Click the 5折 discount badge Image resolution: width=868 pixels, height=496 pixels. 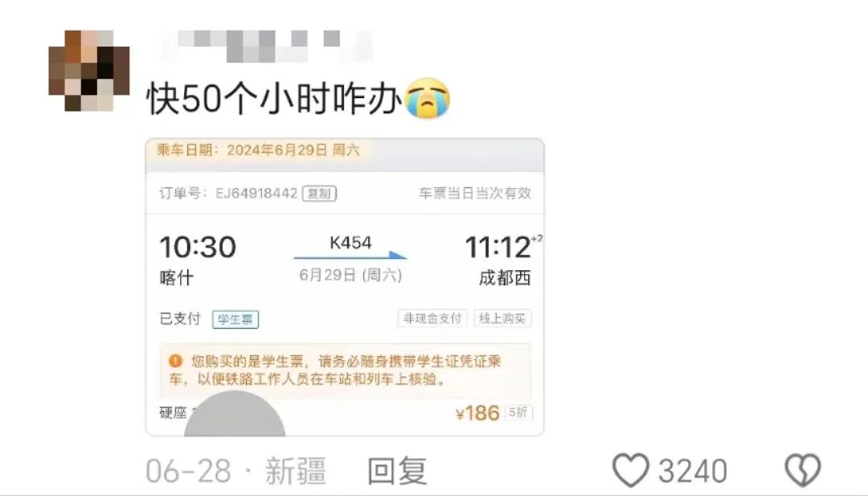coord(518,412)
